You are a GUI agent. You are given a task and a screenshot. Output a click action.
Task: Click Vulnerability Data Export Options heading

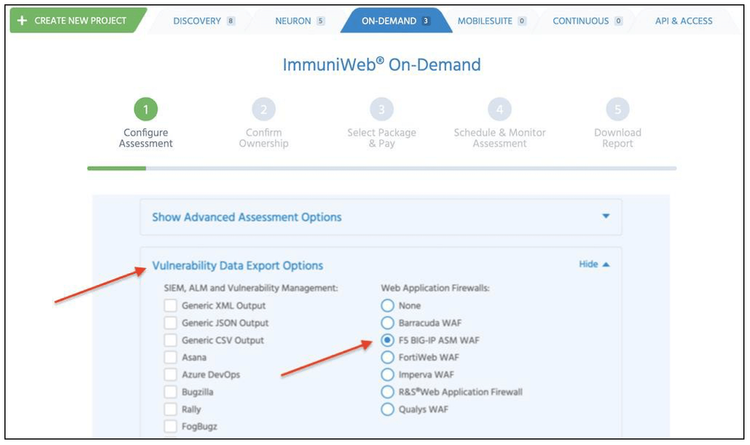click(x=238, y=266)
